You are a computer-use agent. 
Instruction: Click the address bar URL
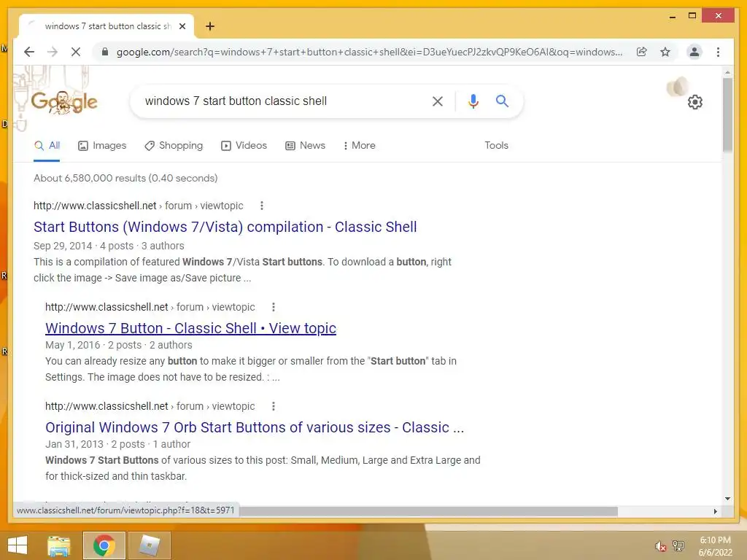(x=369, y=52)
